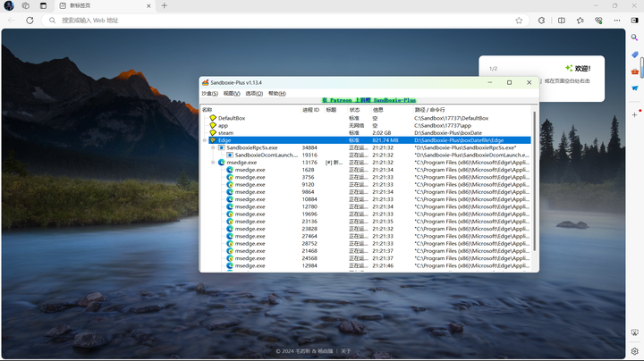
Task: Sort by the 进程 ID column header
Action: [x=312, y=110]
